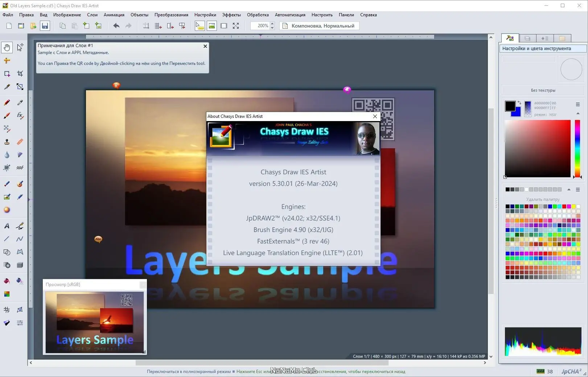This screenshot has height=377, width=588.
Task: Open the Справка menu
Action: click(368, 15)
